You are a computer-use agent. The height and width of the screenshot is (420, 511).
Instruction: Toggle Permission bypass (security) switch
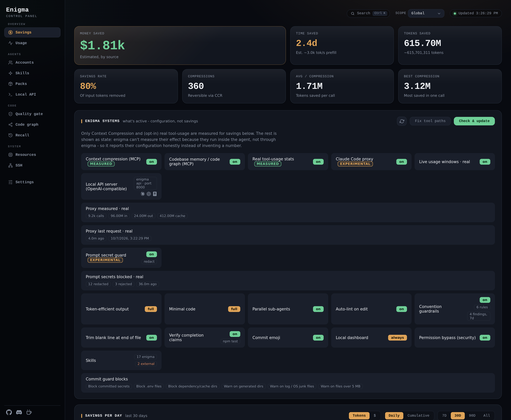485,338
